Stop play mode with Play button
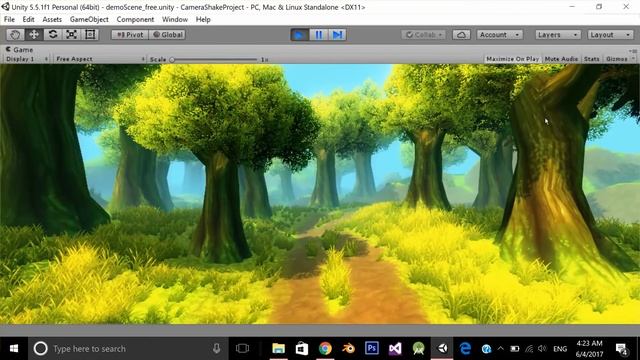 pyautogui.click(x=299, y=35)
